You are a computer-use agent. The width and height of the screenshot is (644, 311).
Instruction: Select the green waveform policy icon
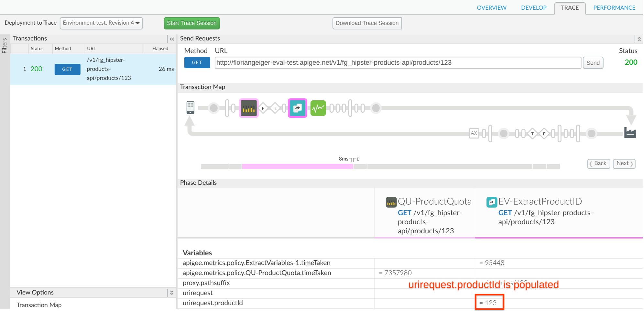coord(318,108)
